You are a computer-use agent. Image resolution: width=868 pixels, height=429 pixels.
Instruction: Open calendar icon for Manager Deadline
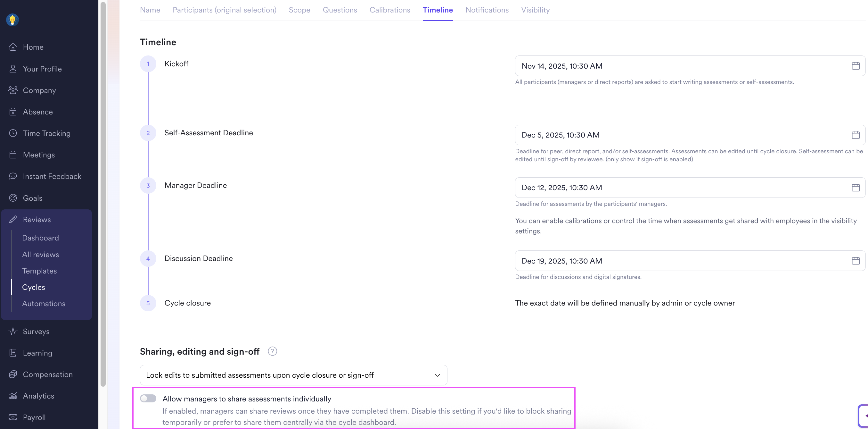pyautogui.click(x=856, y=188)
